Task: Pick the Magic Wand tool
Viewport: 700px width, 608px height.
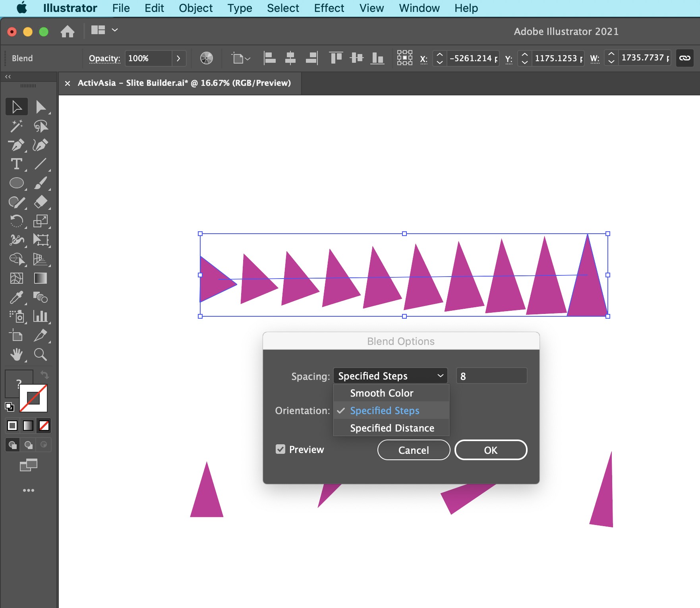Action: (x=16, y=126)
